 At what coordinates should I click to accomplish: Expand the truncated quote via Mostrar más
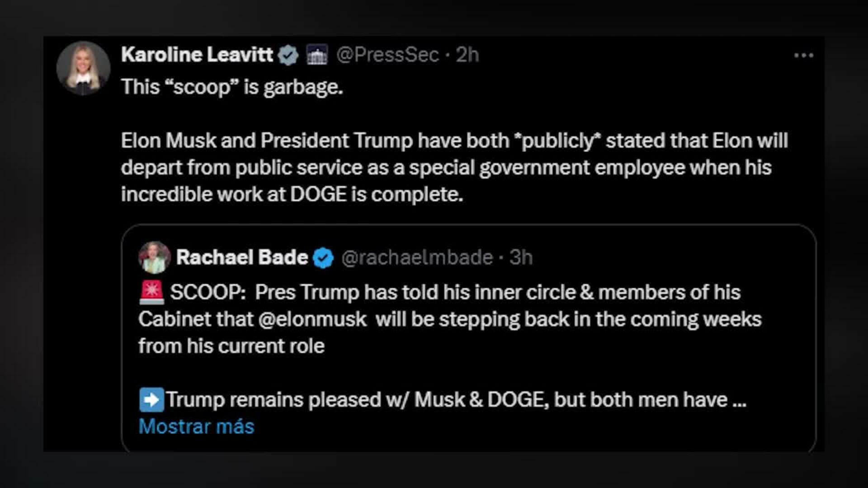195,426
